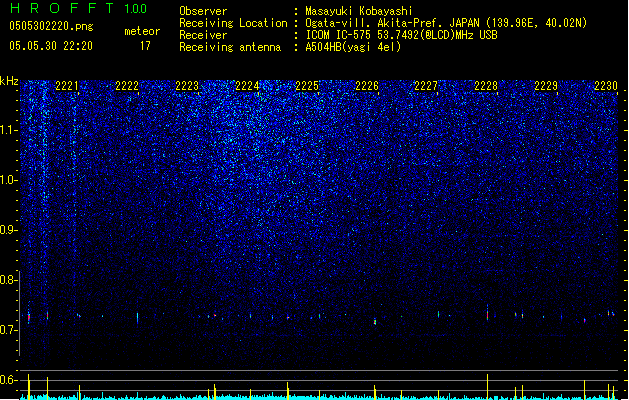Viewport: 629px width, 400px height.
Task: Select the file name 0505302220.png
Action: click(x=51, y=26)
